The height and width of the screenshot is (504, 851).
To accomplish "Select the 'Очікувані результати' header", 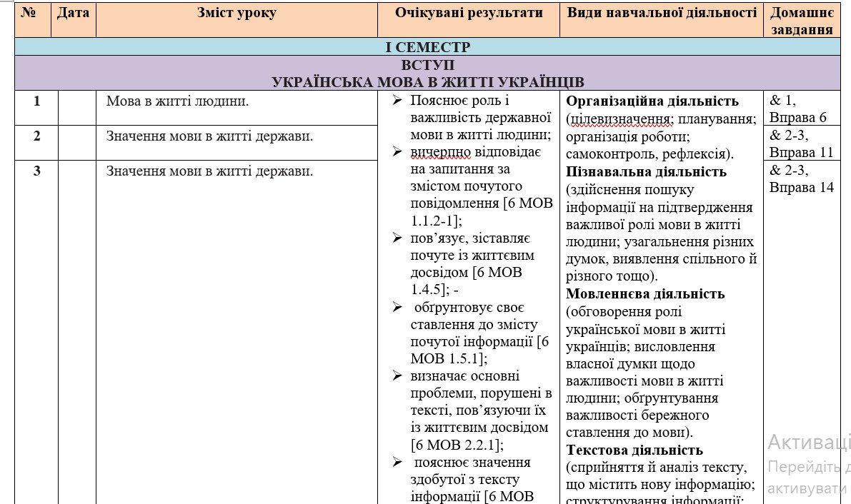I will tap(469, 20).
